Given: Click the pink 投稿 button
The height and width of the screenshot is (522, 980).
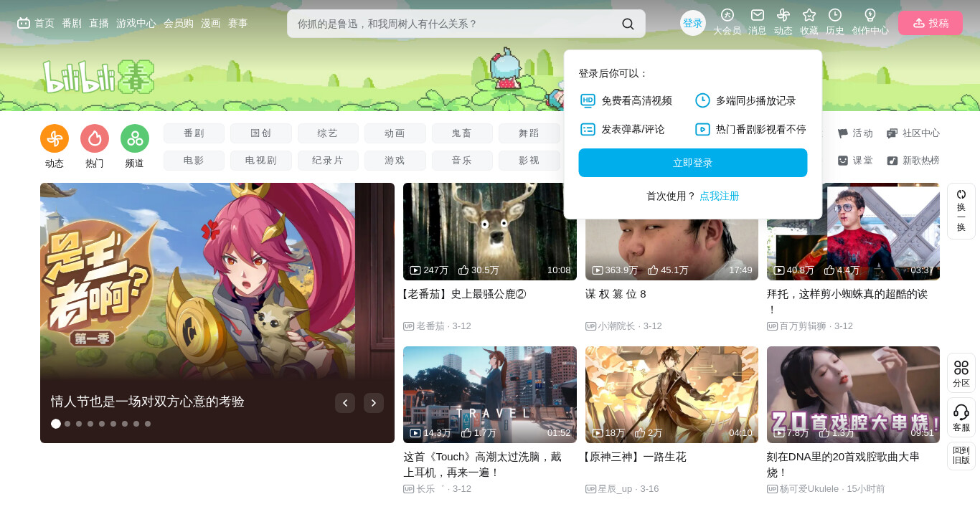Looking at the screenshot, I should pyautogui.click(x=930, y=23).
